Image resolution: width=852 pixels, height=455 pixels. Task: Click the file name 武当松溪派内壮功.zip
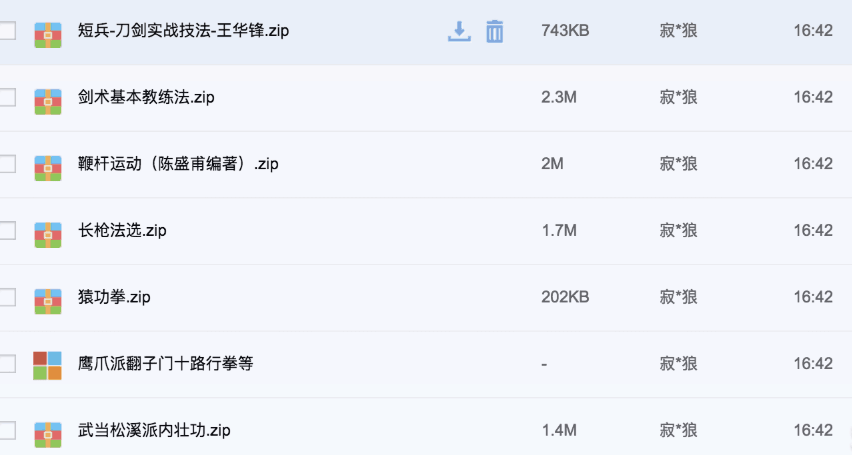(x=154, y=431)
